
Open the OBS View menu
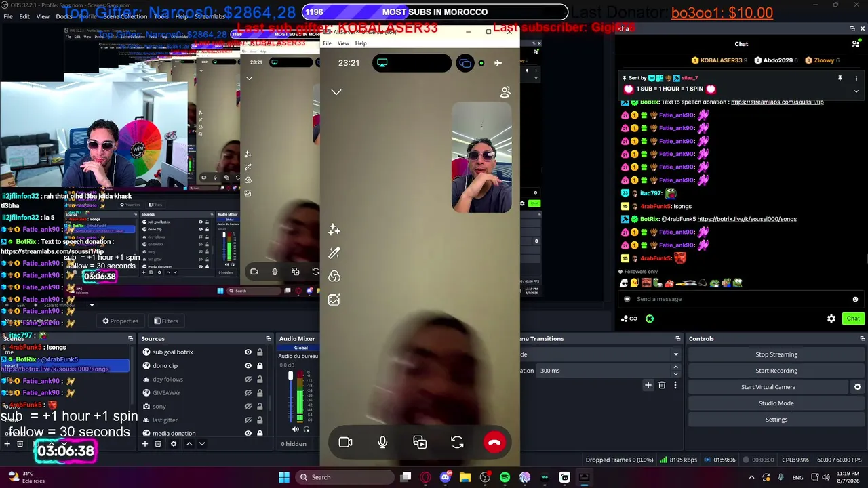[x=43, y=16]
